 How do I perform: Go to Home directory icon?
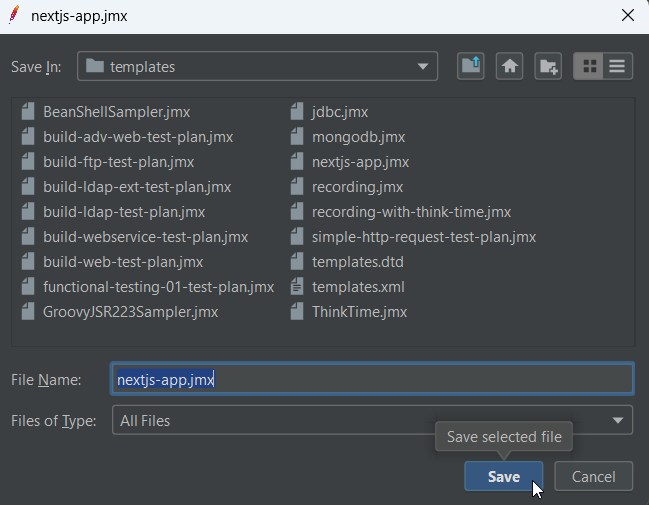click(510, 66)
